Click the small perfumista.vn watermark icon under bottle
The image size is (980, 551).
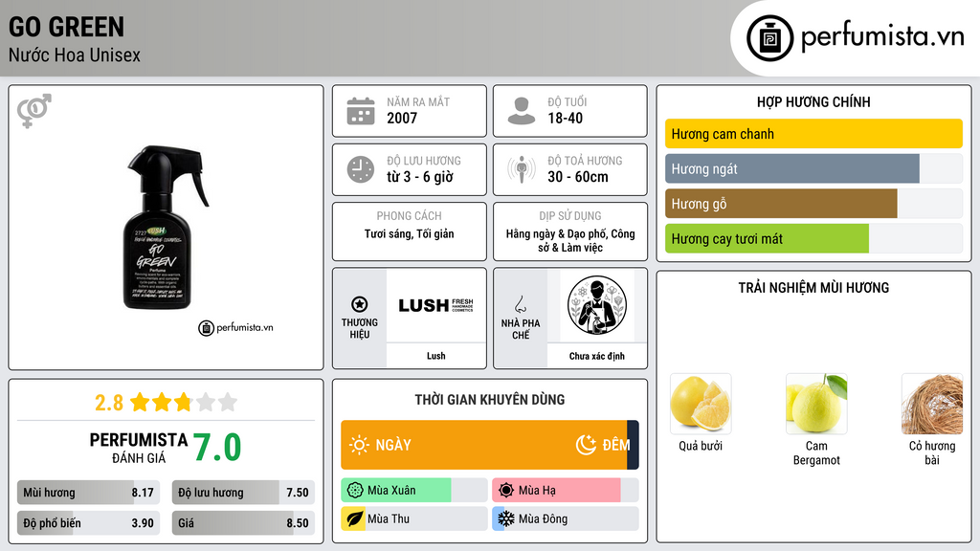pyautogui.click(x=207, y=328)
